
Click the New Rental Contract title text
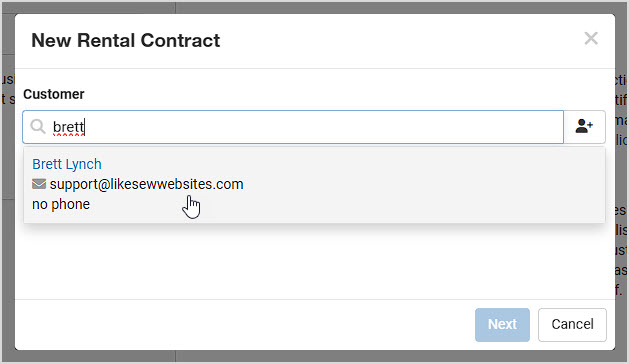click(126, 41)
